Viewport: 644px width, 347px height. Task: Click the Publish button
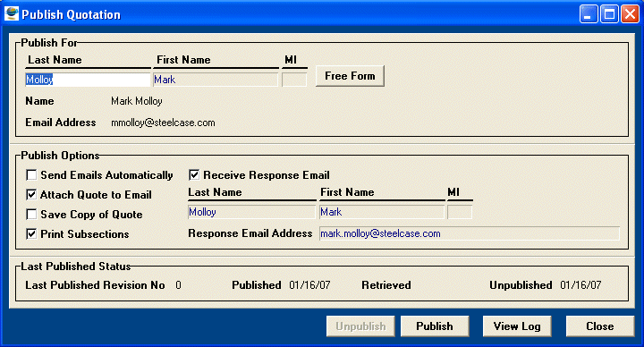tap(435, 326)
